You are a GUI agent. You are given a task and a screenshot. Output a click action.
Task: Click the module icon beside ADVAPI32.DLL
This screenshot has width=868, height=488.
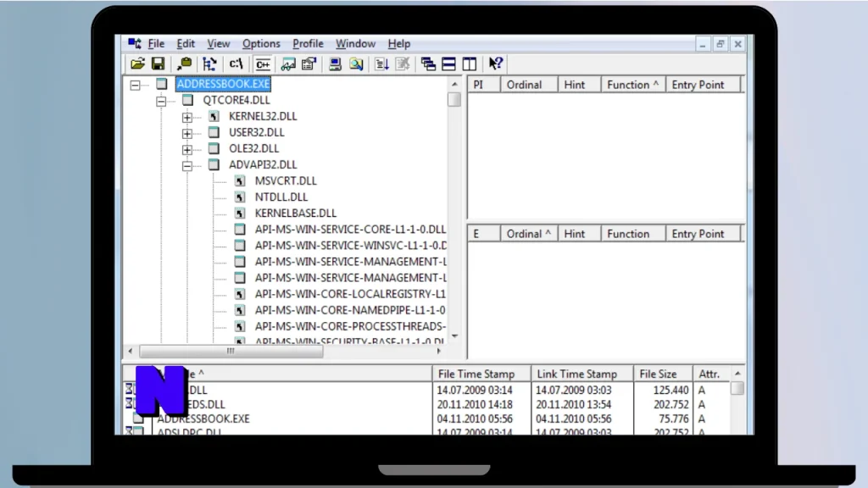(214, 164)
